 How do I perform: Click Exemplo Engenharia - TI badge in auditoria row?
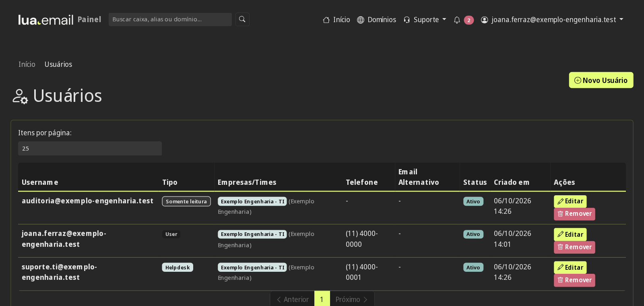coord(252,201)
